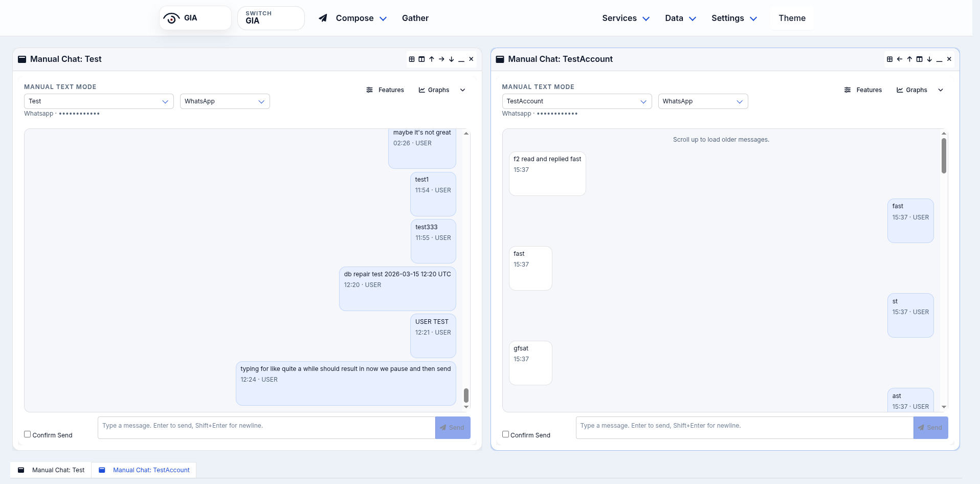The width and height of the screenshot is (980, 484).
Task: Click the Switch GIA button
Action: pyautogui.click(x=271, y=18)
